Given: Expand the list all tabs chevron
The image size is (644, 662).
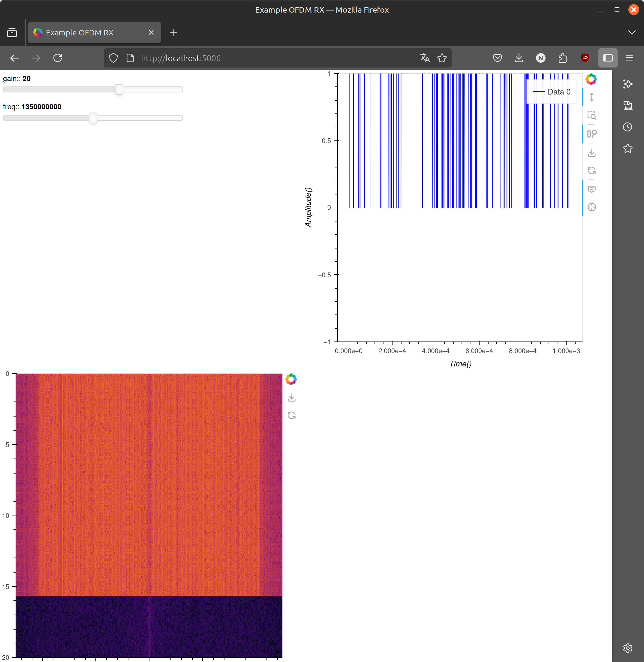Looking at the screenshot, I should click(631, 32).
